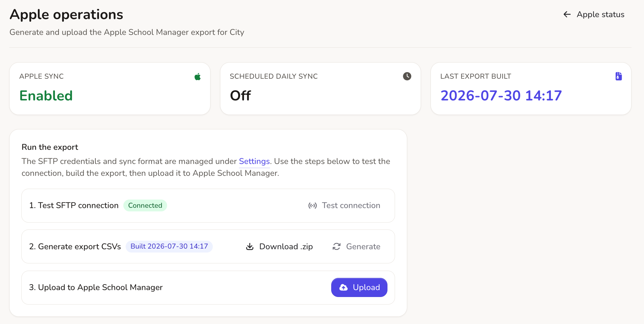Click the clock icon on Scheduled Daily Sync
This screenshot has width=644, height=324.
pos(407,76)
